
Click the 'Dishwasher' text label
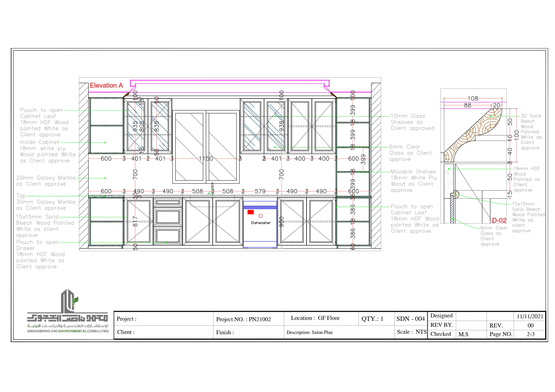(x=260, y=223)
